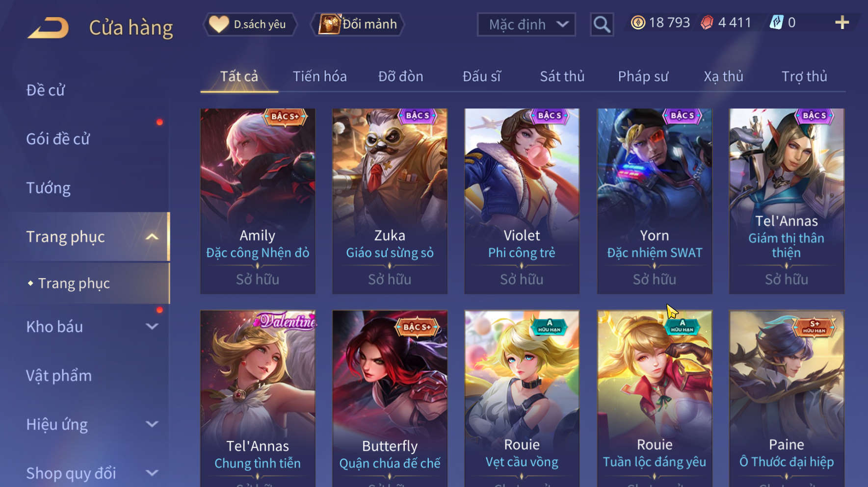Open Đổi mảnh fragment exchange chest
Image resolution: width=868 pixels, height=487 pixels.
coord(358,24)
